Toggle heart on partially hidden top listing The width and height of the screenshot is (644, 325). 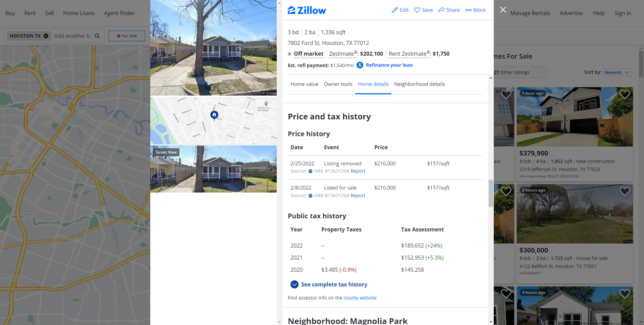[506, 94]
